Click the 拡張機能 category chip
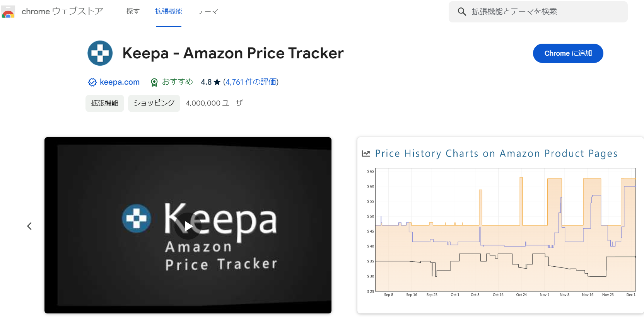644x320 pixels. pos(105,103)
